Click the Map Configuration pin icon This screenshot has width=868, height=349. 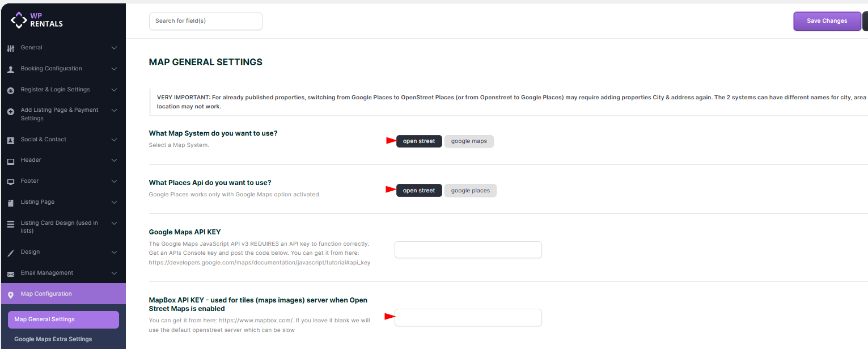pos(10,295)
